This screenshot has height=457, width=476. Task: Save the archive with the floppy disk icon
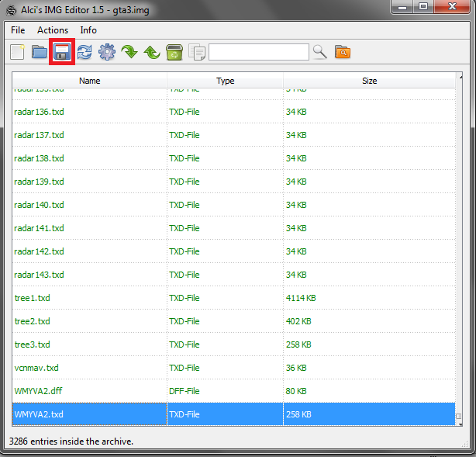(x=62, y=52)
